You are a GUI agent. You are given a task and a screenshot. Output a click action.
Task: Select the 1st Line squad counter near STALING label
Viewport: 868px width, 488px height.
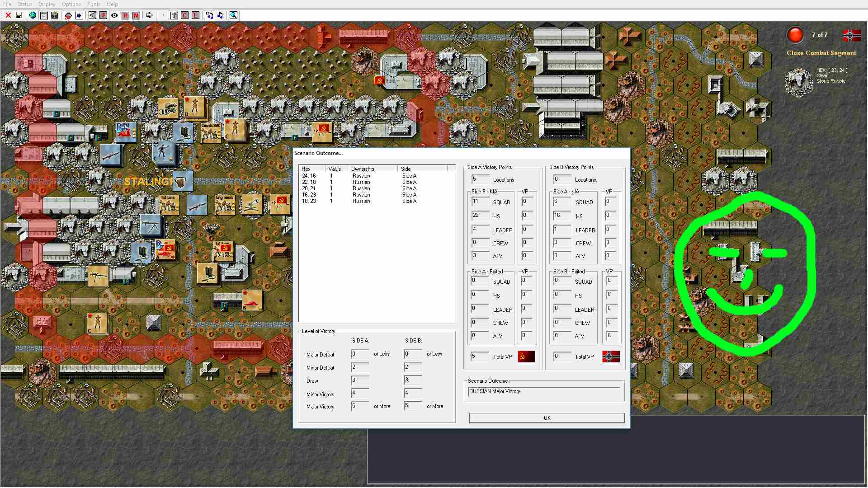pyautogui.click(x=169, y=204)
